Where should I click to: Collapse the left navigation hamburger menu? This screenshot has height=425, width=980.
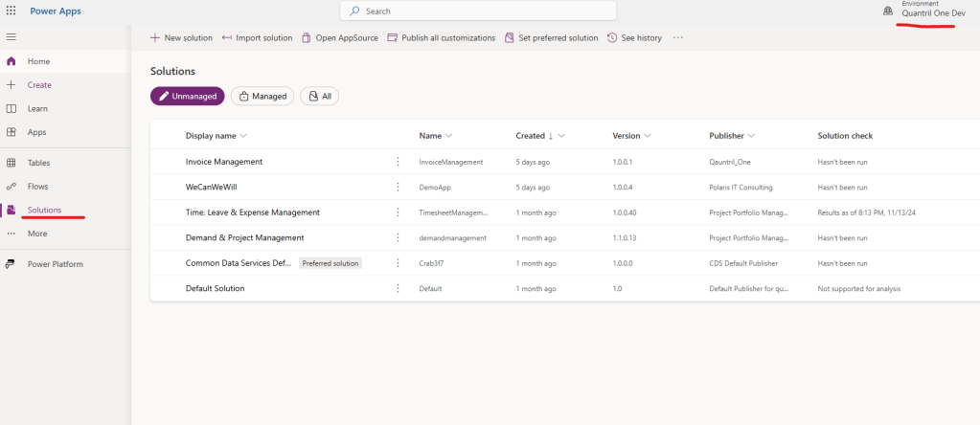pyautogui.click(x=11, y=36)
